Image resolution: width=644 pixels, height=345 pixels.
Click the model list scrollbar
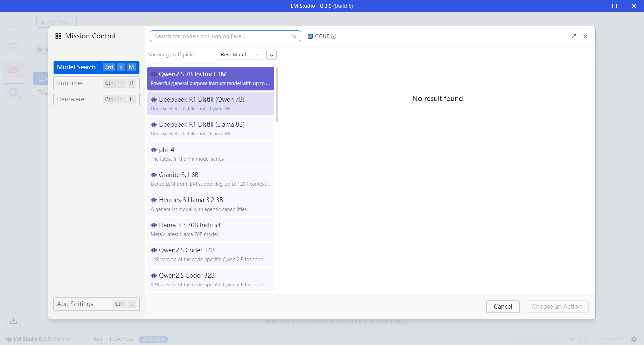277,95
